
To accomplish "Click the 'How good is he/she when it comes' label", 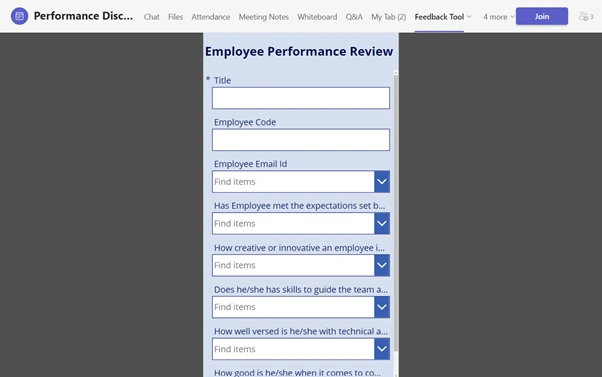I will [298, 372].
